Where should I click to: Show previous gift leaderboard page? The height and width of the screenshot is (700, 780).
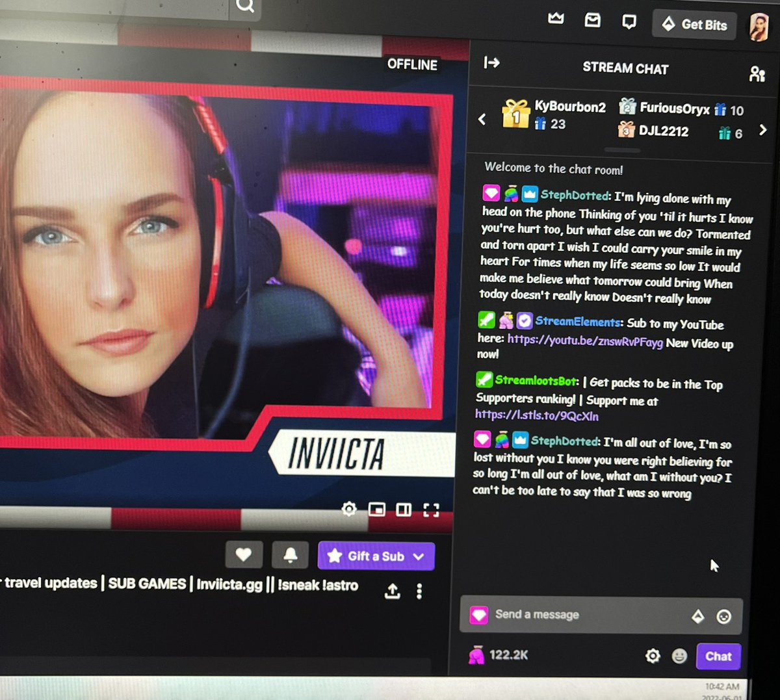pyautogui.click(x=482, y=120)
